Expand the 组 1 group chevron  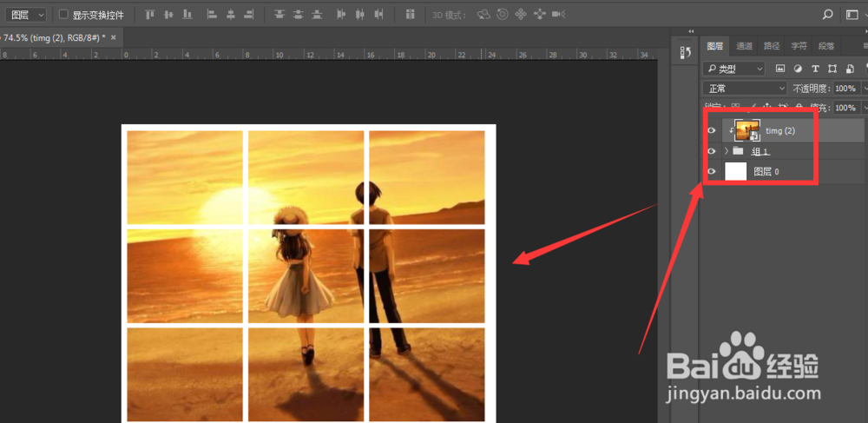click(727, 150)
